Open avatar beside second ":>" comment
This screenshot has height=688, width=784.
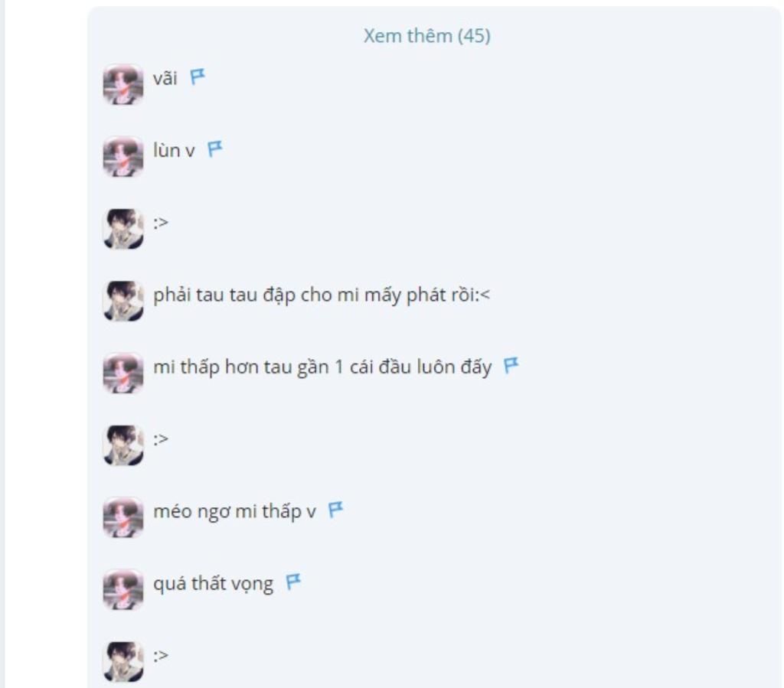(x=123, y=445)
